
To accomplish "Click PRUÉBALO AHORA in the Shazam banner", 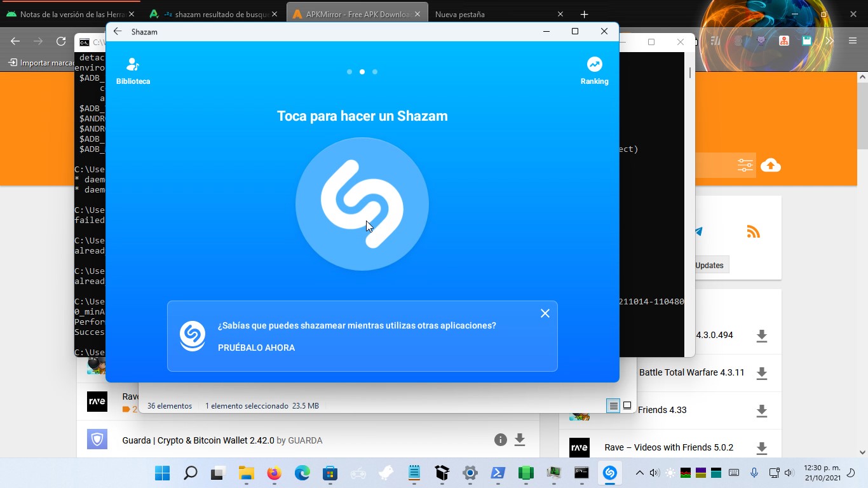I will pos(256,348).
